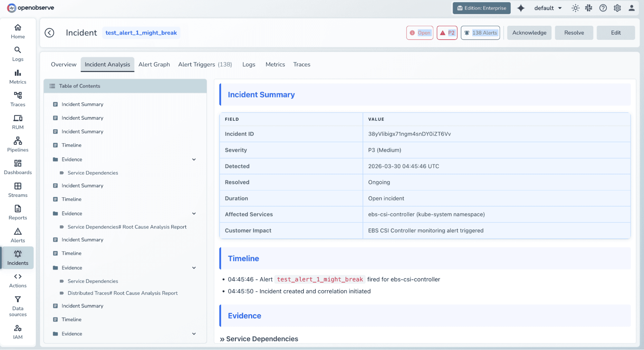Open the default organization dropdown
The image size is (644, 350).
[548, 8]
